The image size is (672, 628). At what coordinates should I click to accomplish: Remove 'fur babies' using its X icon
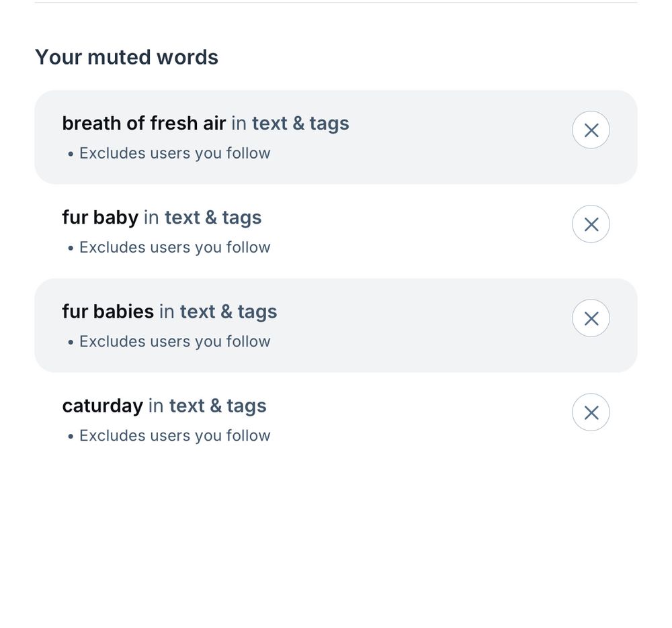pos(591,318)
